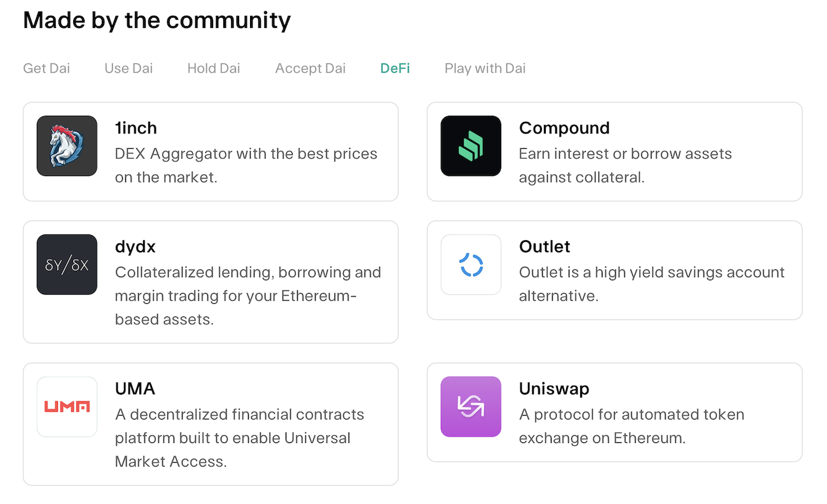Switch to the Get Dai tab
The width and height of the screenshot is (827, 504).
click(x=46, y=68)
